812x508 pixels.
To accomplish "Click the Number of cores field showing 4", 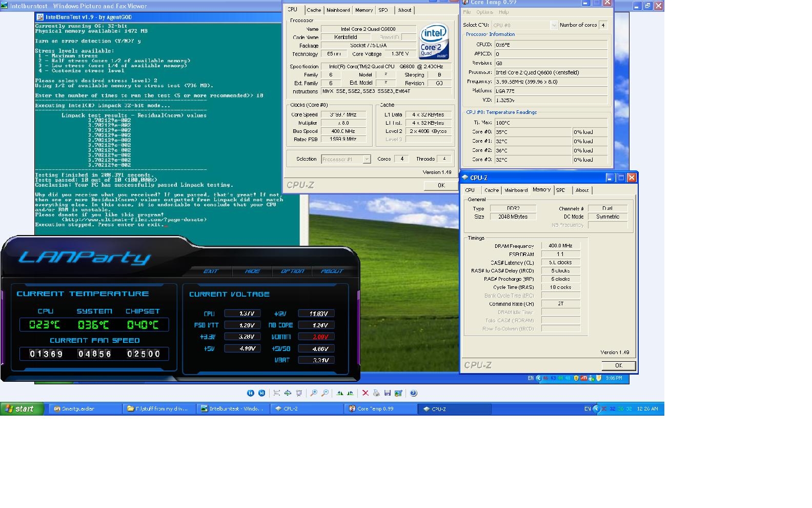I will tap(603, 25).
